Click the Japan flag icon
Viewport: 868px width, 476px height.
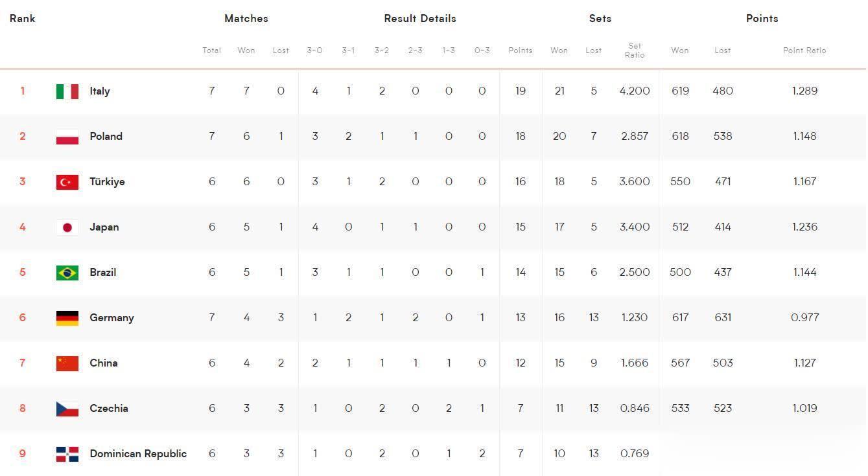click(67, 227)
